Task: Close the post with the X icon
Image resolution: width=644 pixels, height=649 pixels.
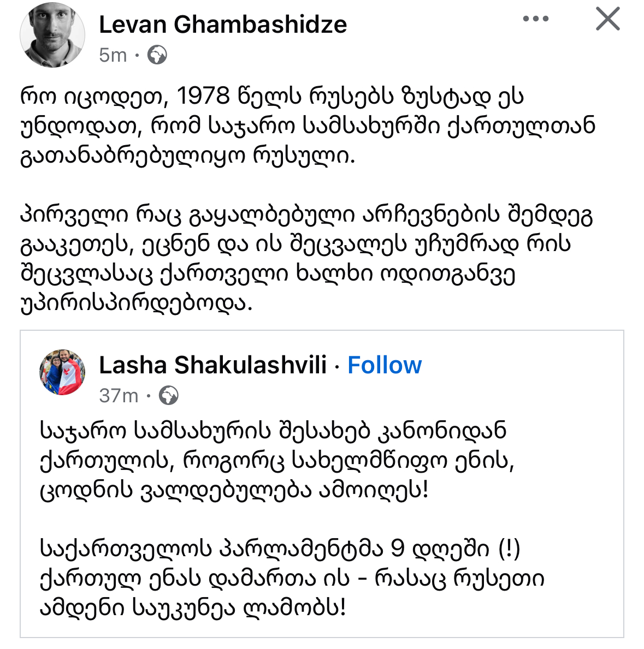Action: click(x=607, y=19)
